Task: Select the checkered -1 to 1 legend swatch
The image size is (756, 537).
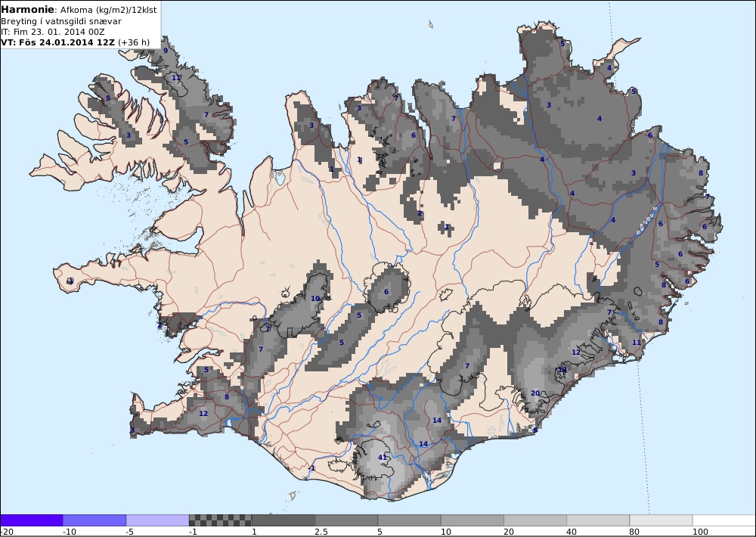Action: [220, 520]
